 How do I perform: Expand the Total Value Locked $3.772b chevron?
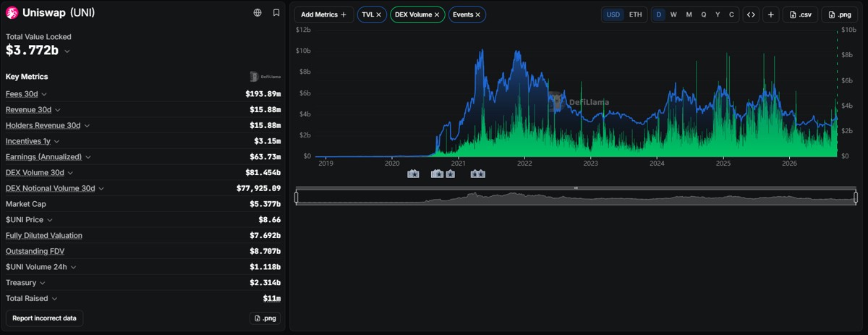point(67,51)
